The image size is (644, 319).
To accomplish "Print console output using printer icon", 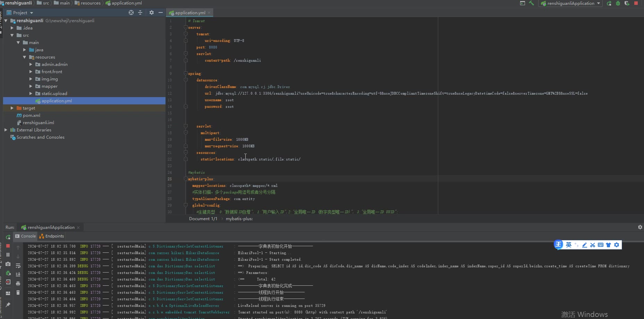I will point(18,283).
